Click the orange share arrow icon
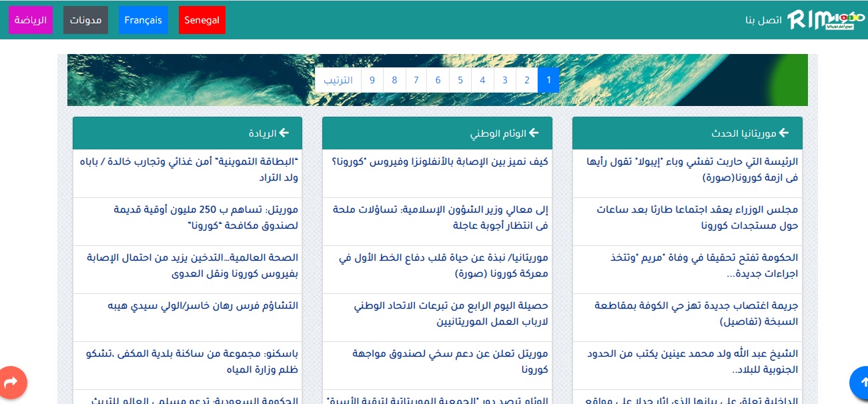Screen dimensions: 868x404 coord(11,382)
